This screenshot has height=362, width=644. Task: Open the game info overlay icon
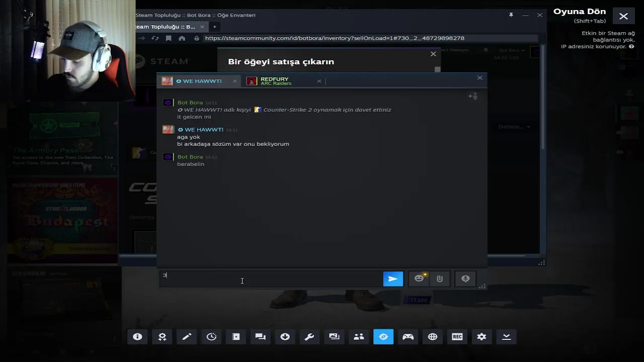tap(137, 337)
